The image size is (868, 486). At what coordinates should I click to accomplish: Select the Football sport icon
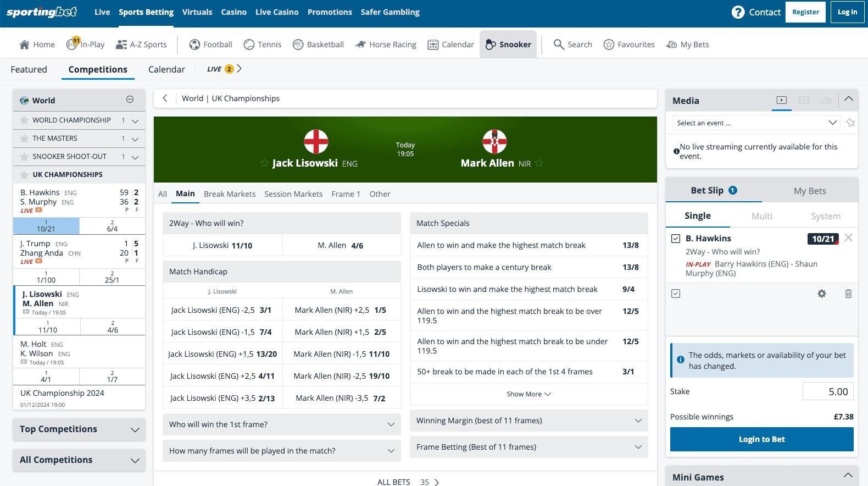[x=194, y=45]
